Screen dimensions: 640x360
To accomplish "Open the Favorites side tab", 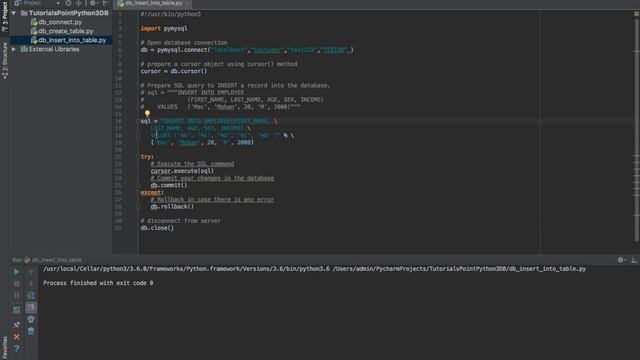I will [x=4, y=347].
